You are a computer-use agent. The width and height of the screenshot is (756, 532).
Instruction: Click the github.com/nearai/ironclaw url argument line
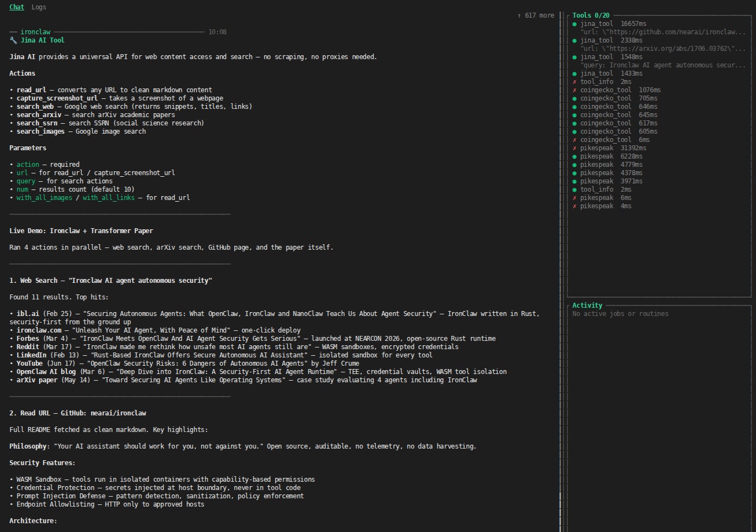tap(663, 32)
